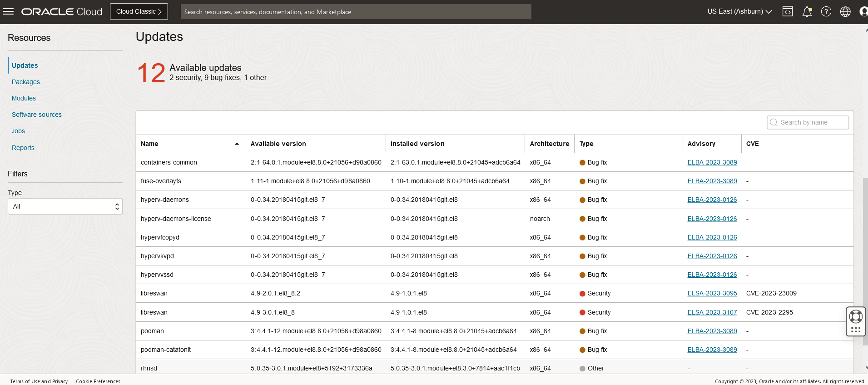Click the global search resources bar

pos(356,12)
